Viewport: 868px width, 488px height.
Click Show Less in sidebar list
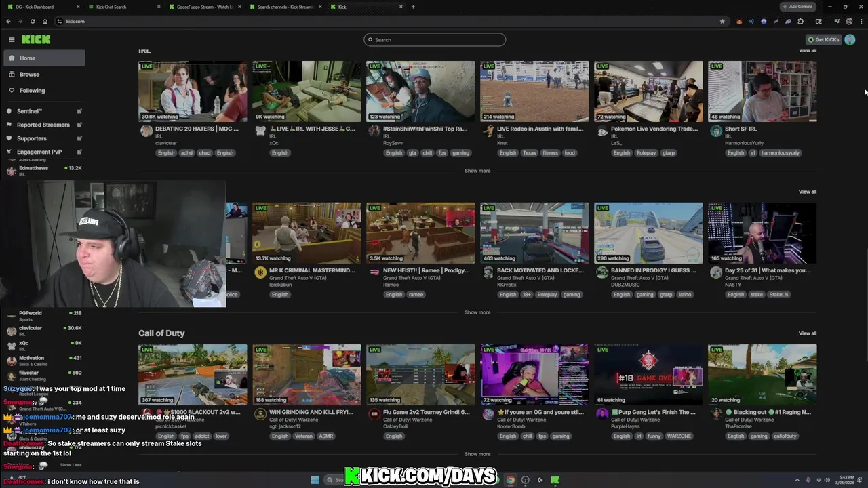[71, 465]
